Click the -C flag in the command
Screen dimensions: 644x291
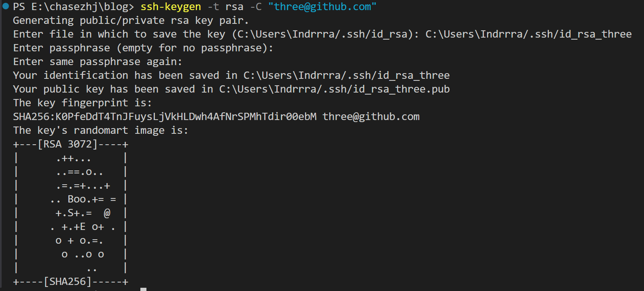tap(256, 7)
